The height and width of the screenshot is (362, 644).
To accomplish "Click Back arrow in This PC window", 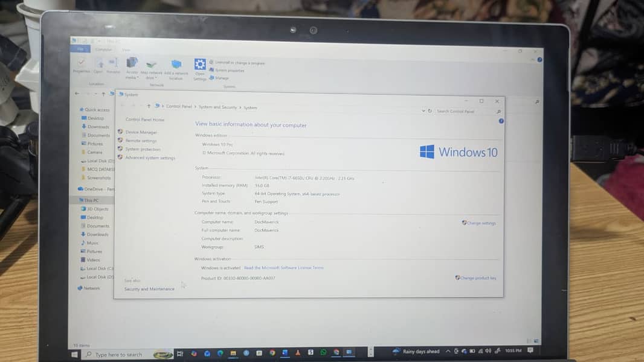I will [x=77, y=94].
